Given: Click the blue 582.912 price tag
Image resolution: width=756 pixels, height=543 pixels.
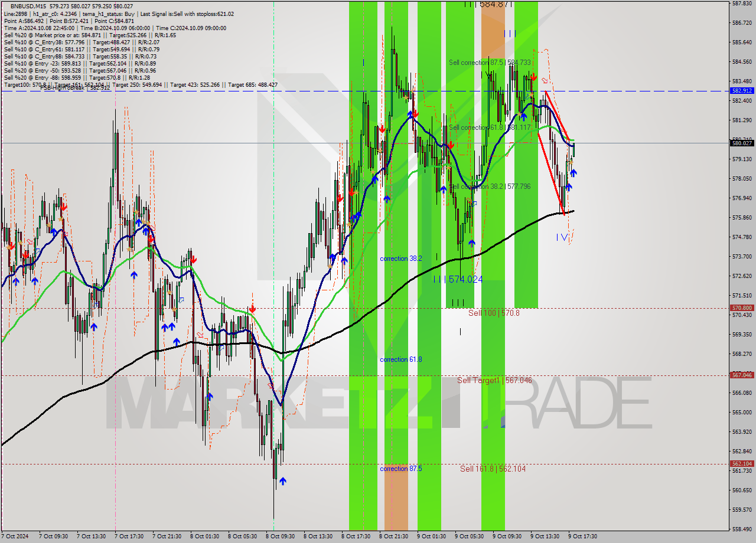Looking at the screenshot, I should [x=742, y=91].
